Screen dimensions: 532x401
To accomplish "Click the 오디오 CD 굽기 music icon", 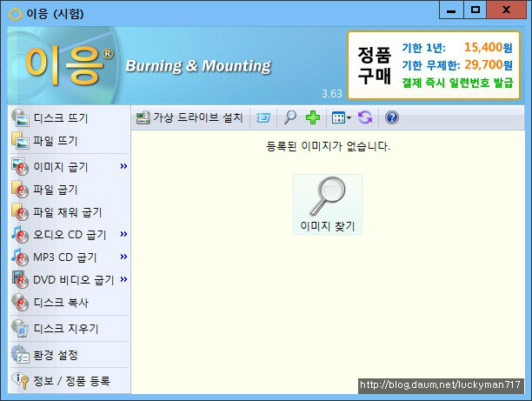I will (x=20, y=235).
